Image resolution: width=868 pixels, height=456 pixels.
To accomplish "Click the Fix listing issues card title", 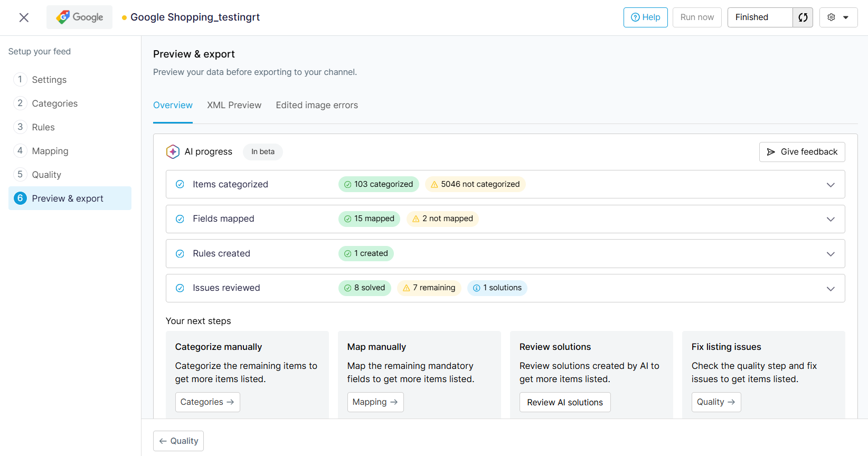I will coord(727,347).
